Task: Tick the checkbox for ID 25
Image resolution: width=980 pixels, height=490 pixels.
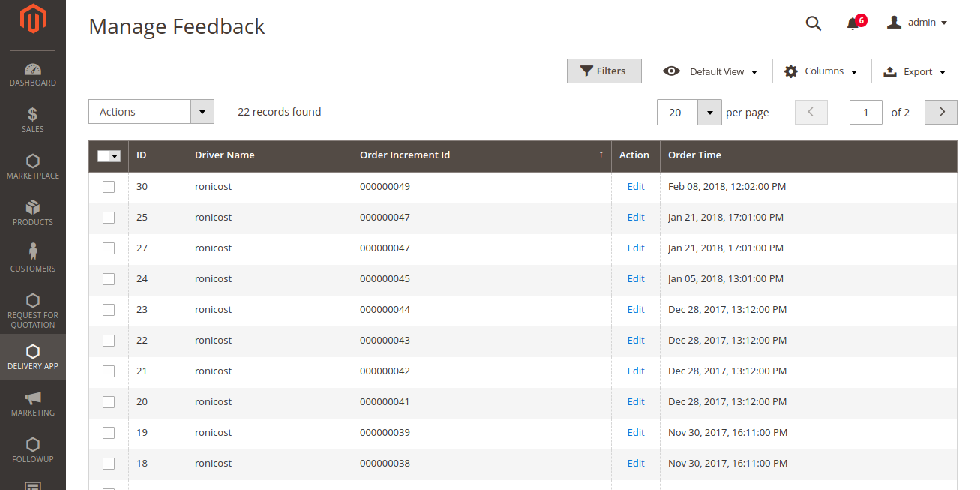Action: pyautogui.click(x=109, y=218)
